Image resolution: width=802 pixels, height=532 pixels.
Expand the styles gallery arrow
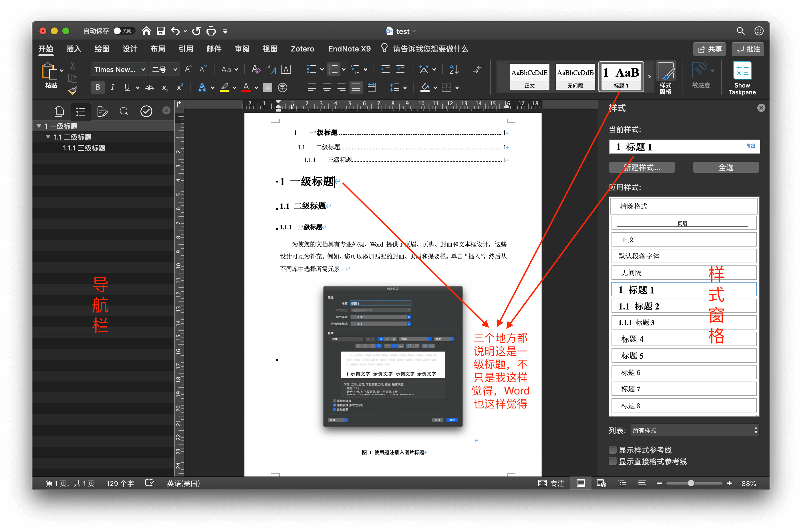[649, 77]
